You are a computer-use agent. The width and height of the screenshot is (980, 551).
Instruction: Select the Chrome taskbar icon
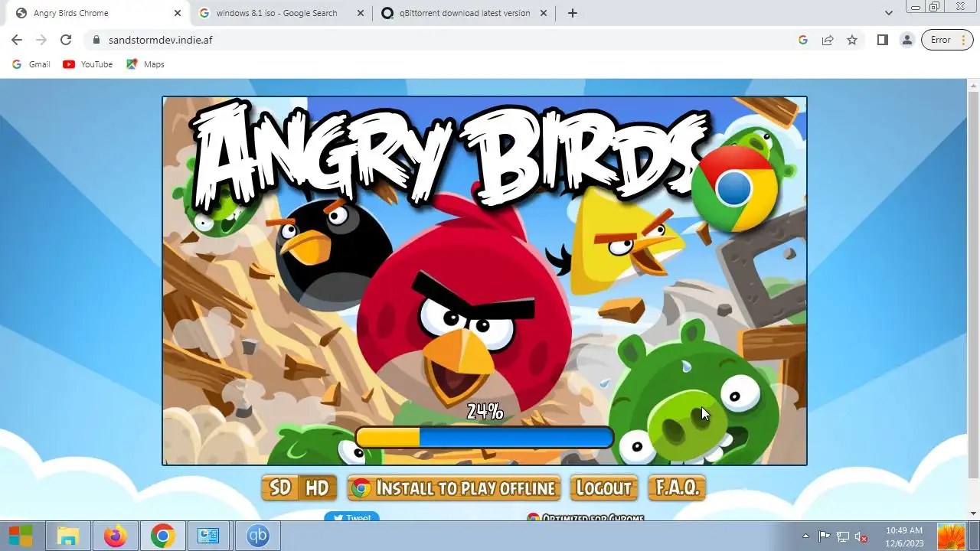coord(162,536)
